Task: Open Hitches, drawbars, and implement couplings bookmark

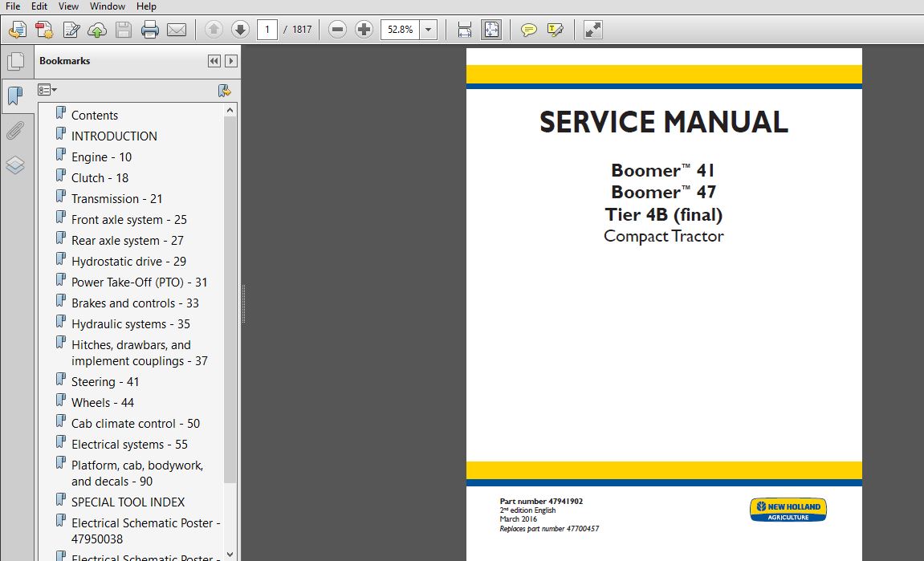Action: tap(139, 353)
